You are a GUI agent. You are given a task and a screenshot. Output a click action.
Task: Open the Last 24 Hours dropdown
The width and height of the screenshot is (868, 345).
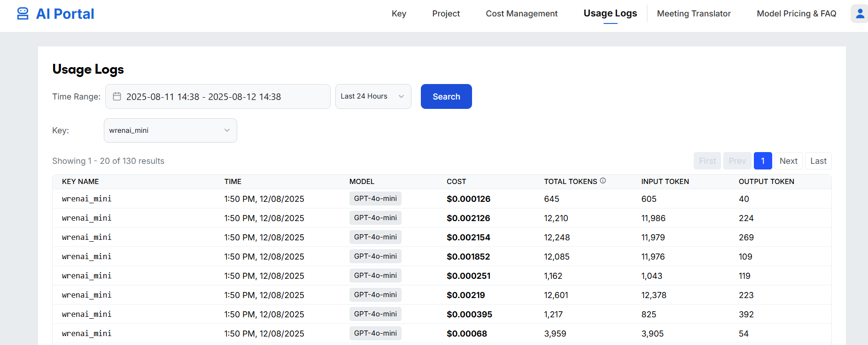tap(373, 96)
